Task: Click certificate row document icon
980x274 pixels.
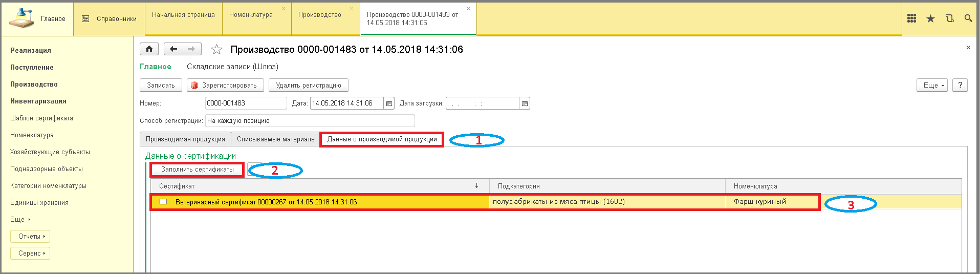Action: pos(163,202)
